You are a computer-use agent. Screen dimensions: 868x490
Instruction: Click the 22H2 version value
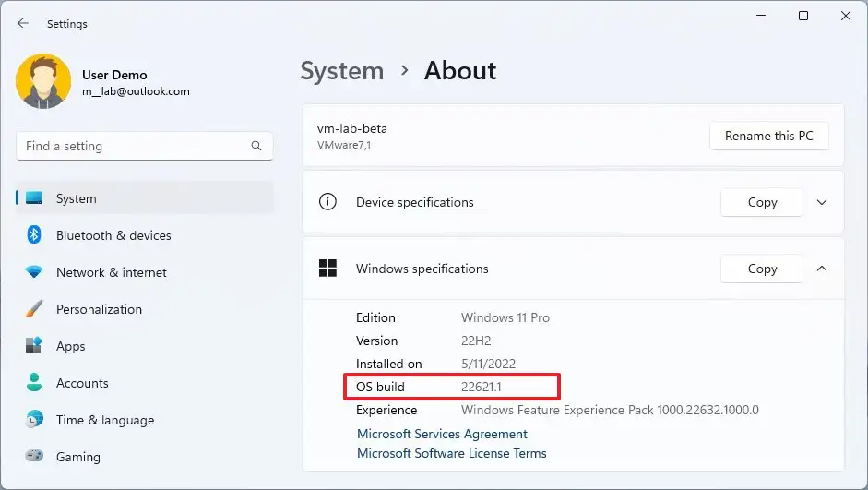click(476, 341)
